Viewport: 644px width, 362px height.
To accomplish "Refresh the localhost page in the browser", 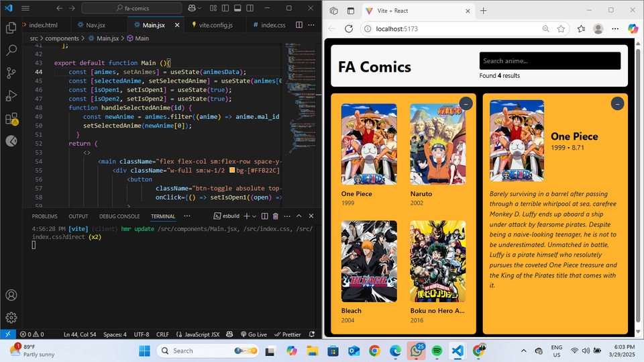I will [349, 29].
